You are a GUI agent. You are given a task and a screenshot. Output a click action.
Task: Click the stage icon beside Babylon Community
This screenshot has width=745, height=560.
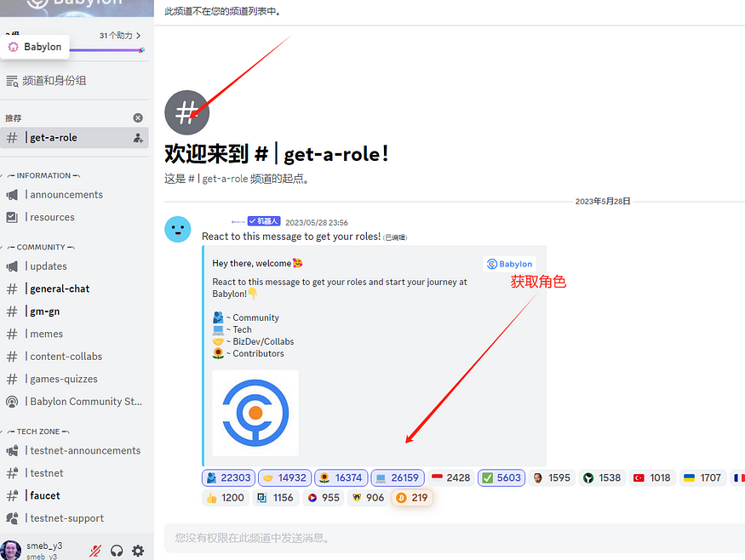click(x=12, y=402)
